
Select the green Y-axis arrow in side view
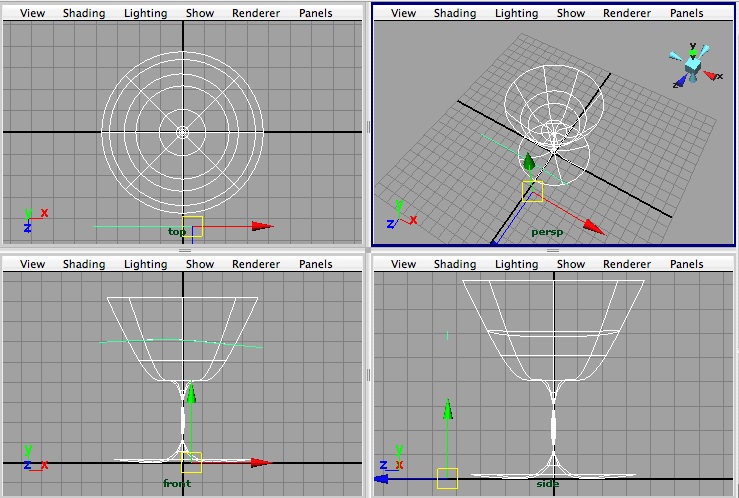(449, 409)
